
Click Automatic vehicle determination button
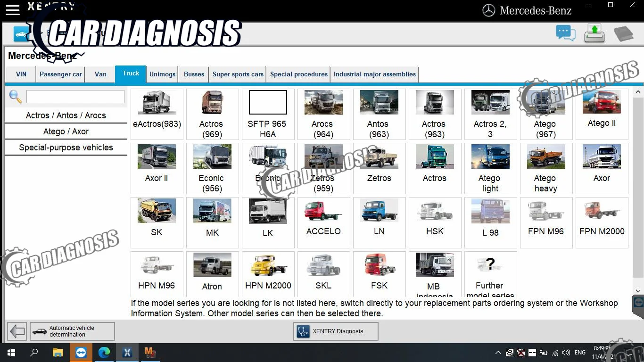pos(72,331)
